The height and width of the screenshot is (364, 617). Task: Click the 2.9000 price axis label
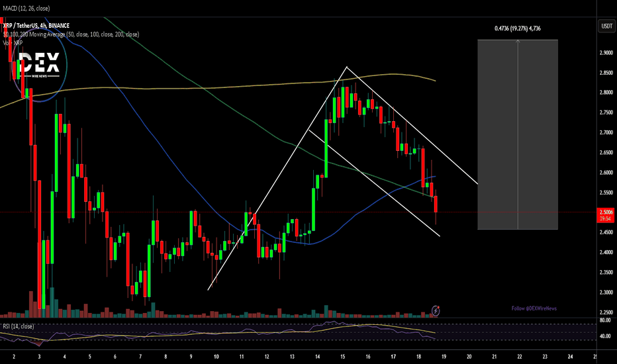(x=606, y=53)
